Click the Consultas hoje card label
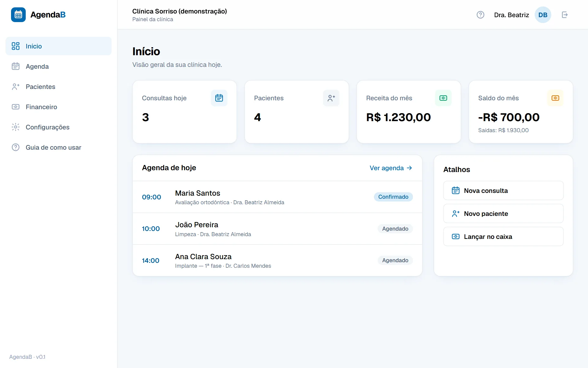588x368 pixels. 164,98
